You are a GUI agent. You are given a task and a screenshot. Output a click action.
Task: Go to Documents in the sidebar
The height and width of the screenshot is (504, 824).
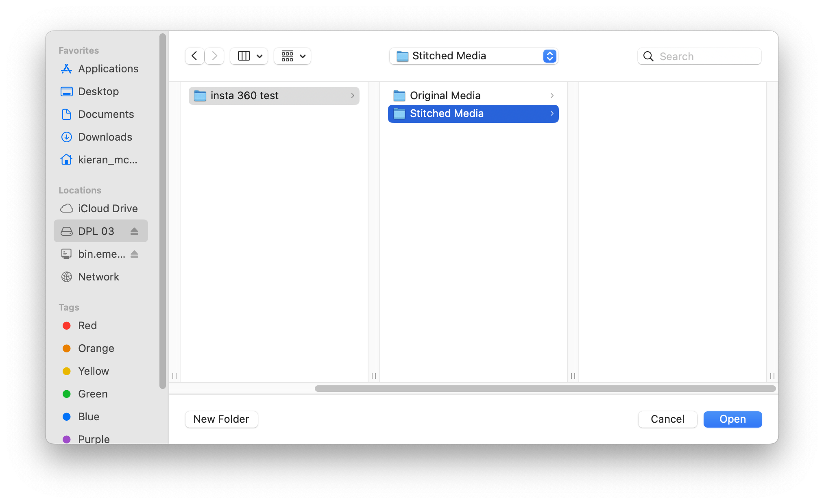[101, 114]
